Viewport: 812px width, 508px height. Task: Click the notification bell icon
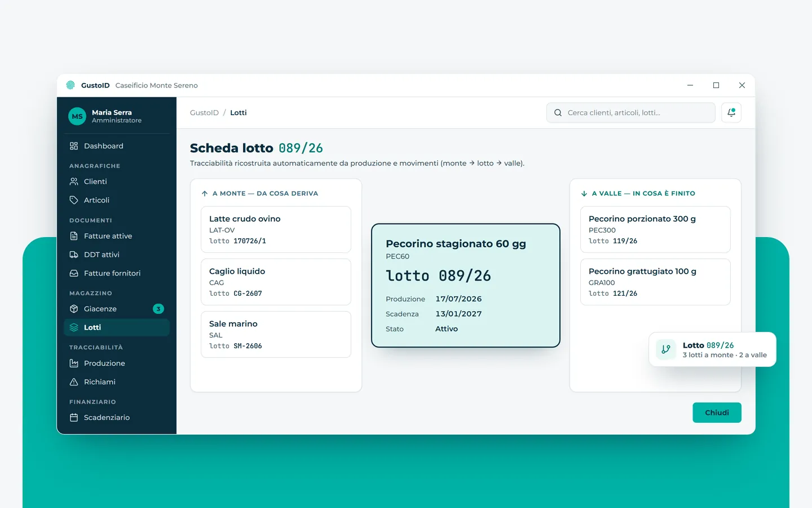point(731,112)
